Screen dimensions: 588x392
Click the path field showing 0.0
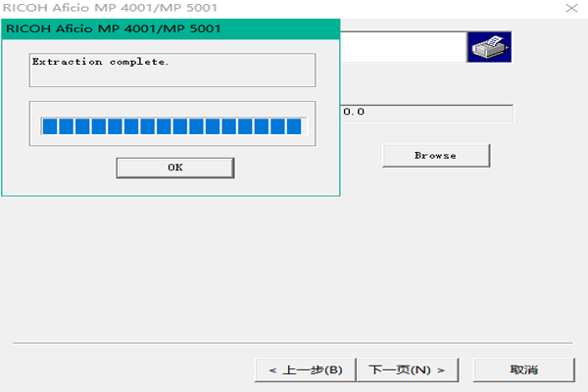pyautogui.click(x=426, y=113)
